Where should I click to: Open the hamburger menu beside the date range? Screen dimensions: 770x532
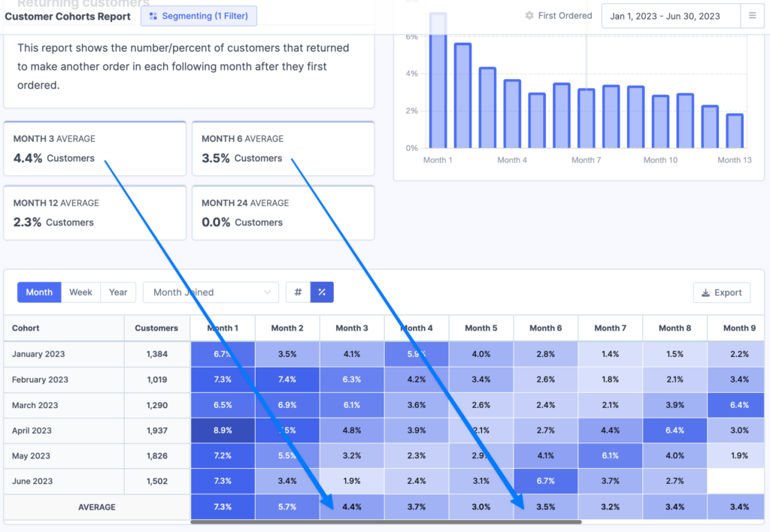753,15
